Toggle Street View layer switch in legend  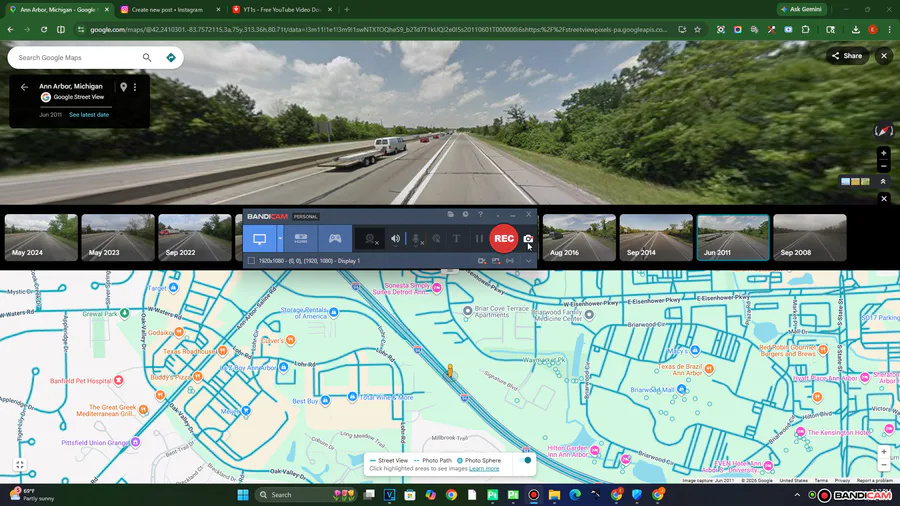click(525, 460)
